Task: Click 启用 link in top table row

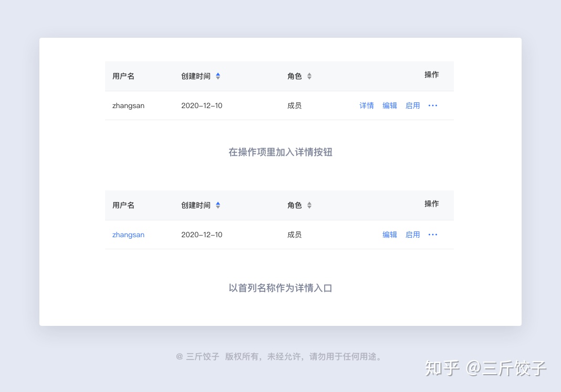Action: pyautogui.click(x=412, y=105)
